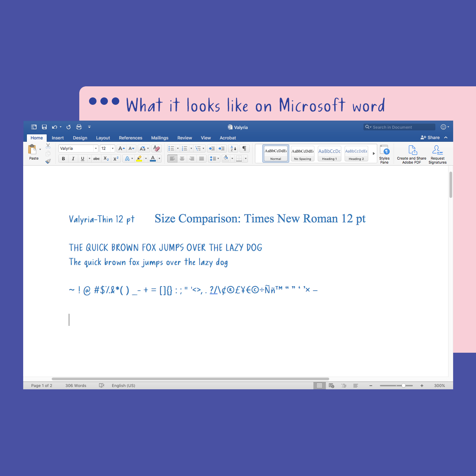Open the sidebar layout icon in title bar
476x476 pixels.
coord(34,127)
